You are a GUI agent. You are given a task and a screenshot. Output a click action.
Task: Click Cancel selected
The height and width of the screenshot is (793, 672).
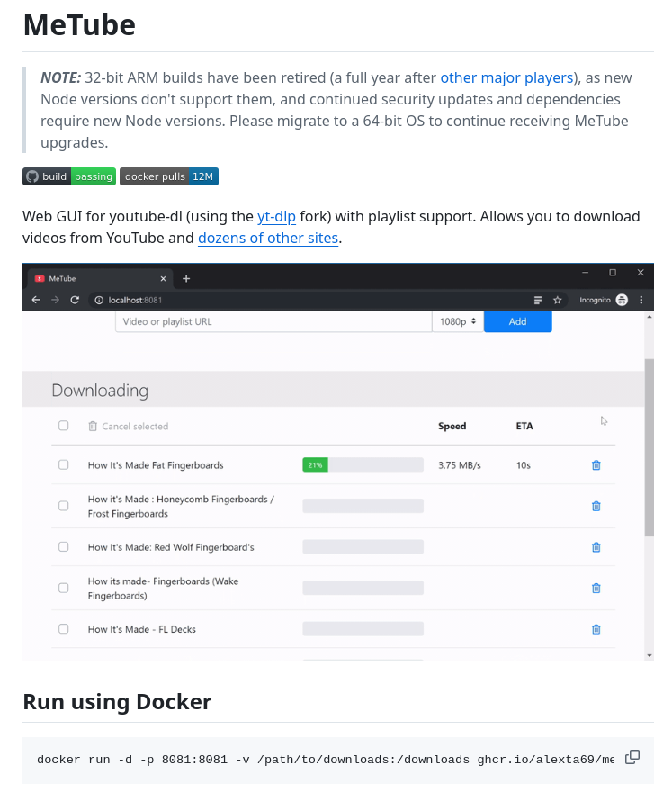pyautogui.click(x=129, y=427)
